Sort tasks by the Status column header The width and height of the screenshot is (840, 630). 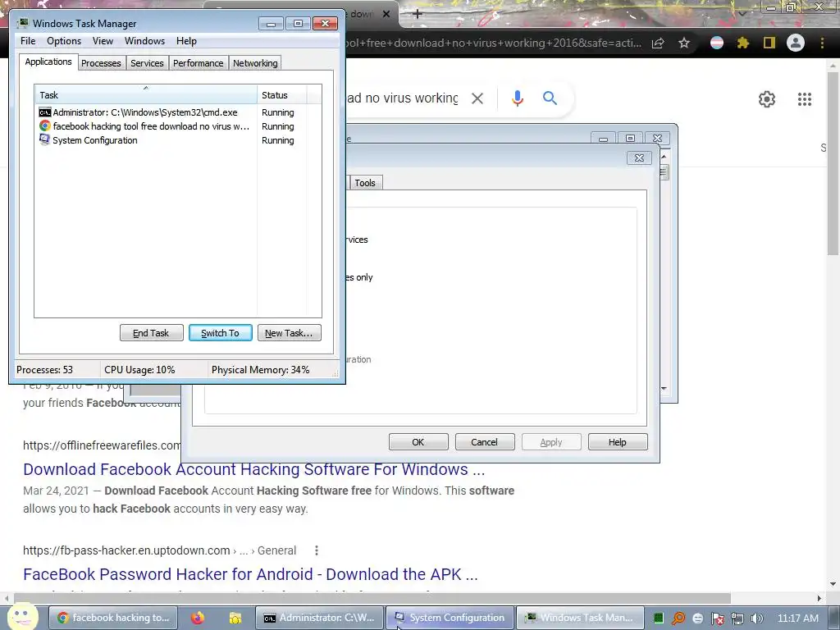click(281, 95)
